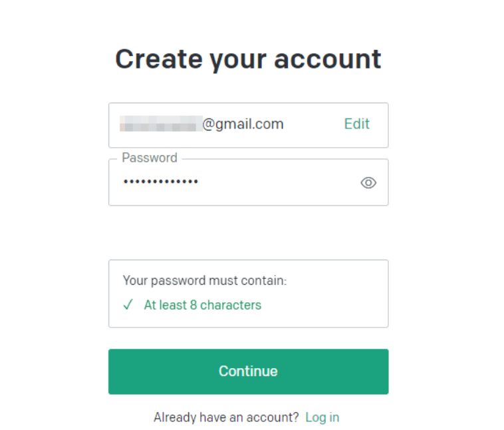Click the green Continue button
The width and height of the screenshot is (504, 430).
pos(249,371)
